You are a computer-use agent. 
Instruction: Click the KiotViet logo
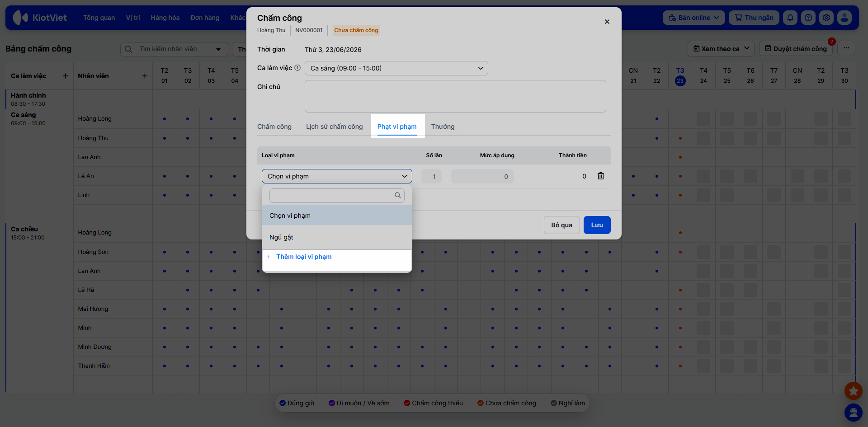(x=40, y=18)
